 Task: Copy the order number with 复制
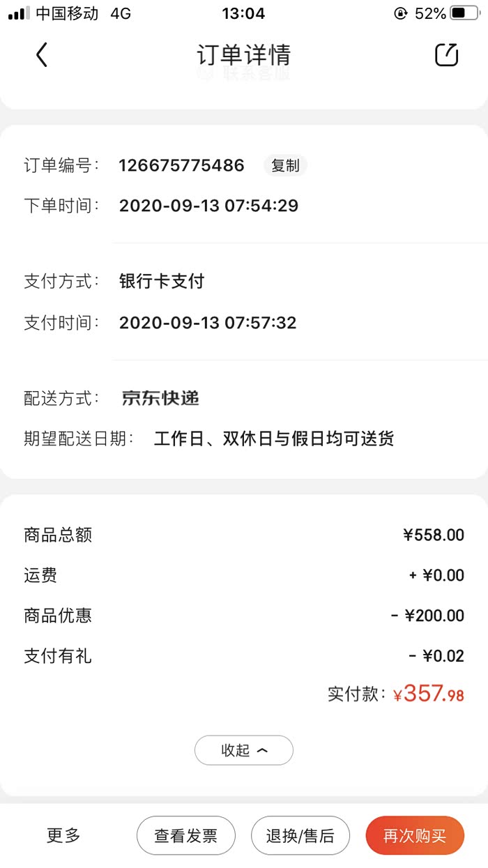coord(285,165)
